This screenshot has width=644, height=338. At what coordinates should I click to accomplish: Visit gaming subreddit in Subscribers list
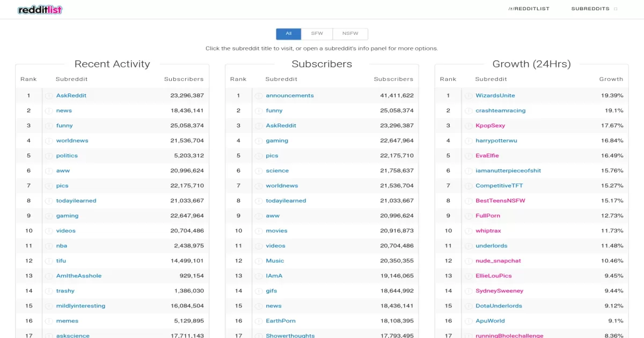coord(277,141)
